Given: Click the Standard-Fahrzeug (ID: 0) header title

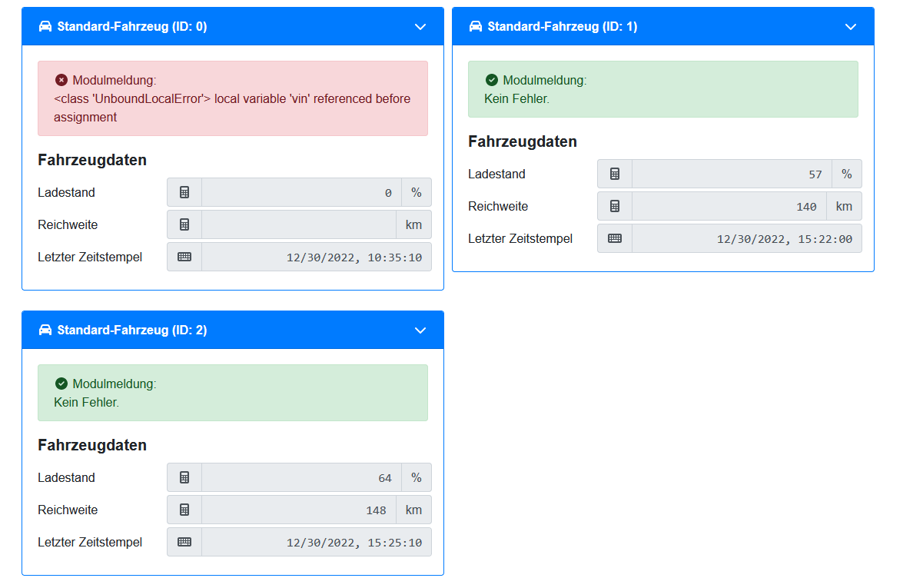Looking at the screenshot, I should click(131, 27).
